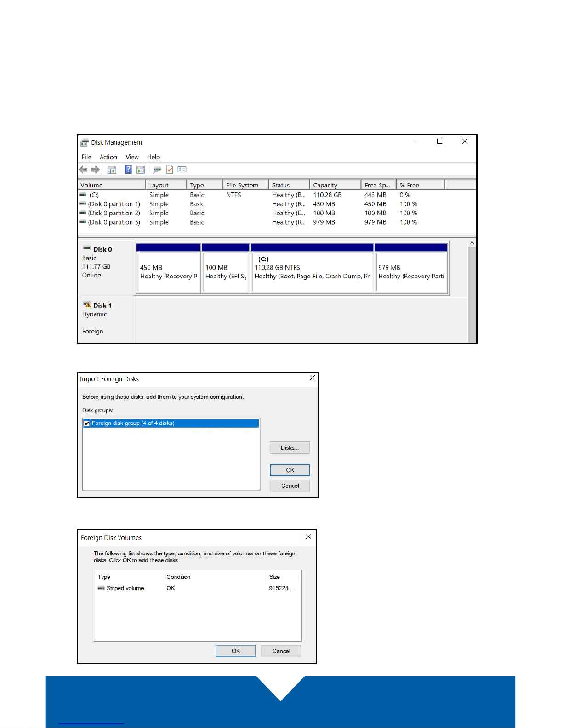Click Cancel in Import Foreign Disks dialog
Viewport: 563px width, 728px height.
click(290, 485)
